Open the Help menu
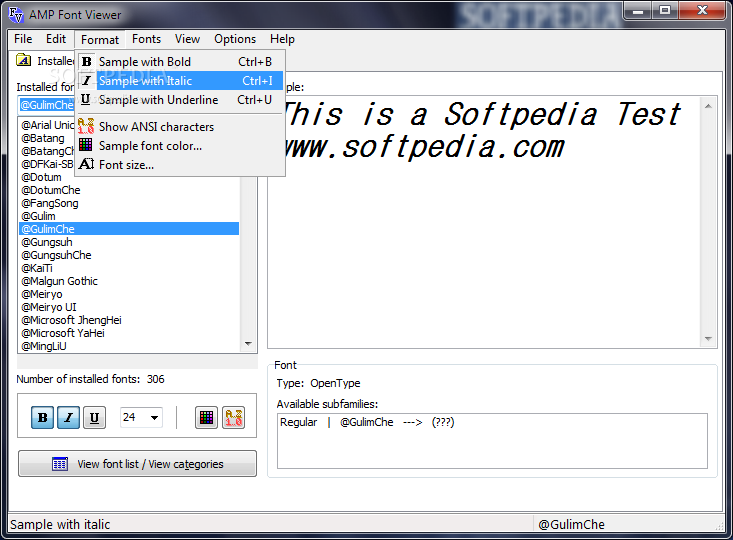Viewport: 733px width, 540px height. click(282, 39)
